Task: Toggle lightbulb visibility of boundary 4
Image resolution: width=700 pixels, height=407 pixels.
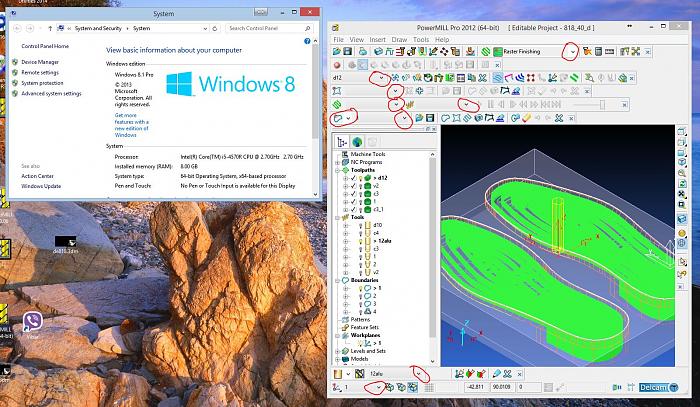Action: coord(360,311)
